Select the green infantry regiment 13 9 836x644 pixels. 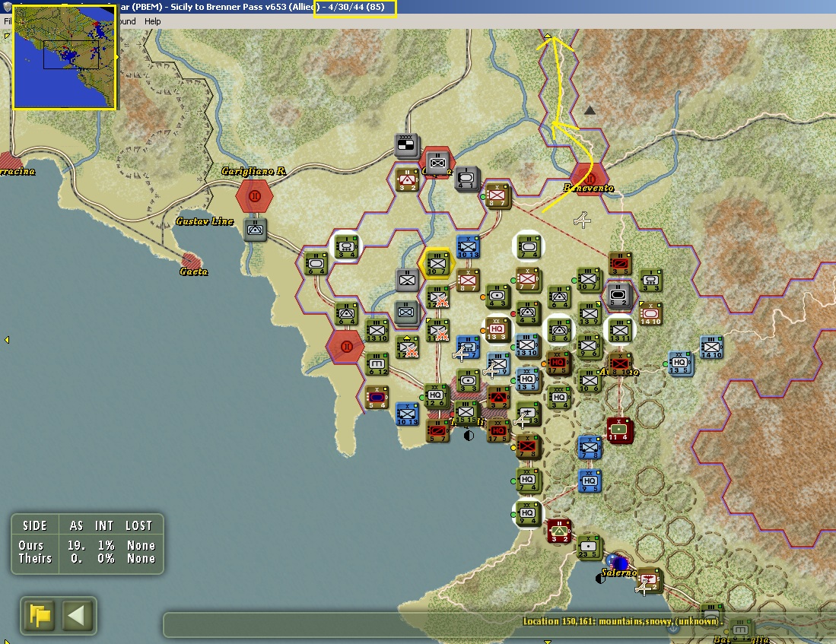click(x=589, y=313)
